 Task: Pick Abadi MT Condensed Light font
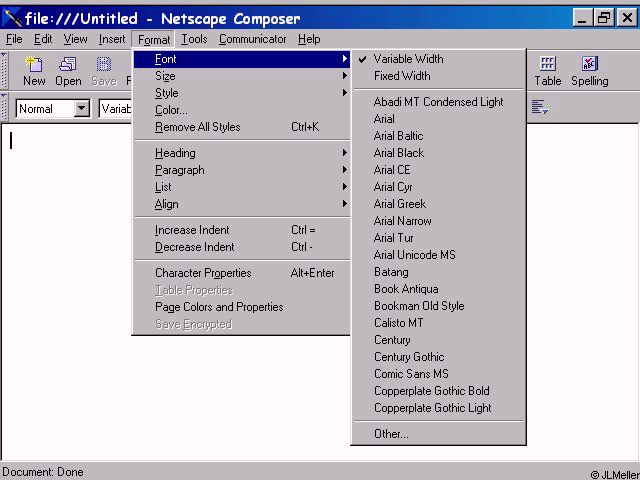coord(438,102)
